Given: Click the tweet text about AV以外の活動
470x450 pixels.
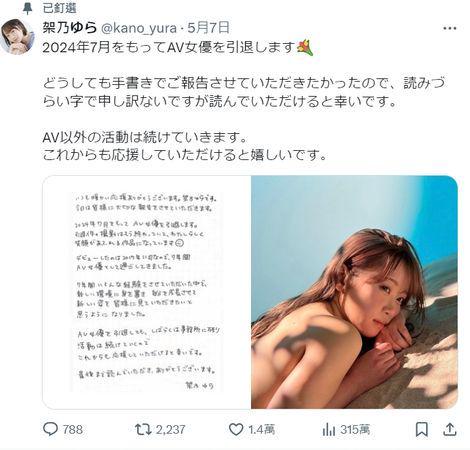Looking at the screenshot, I should point(145,137).
